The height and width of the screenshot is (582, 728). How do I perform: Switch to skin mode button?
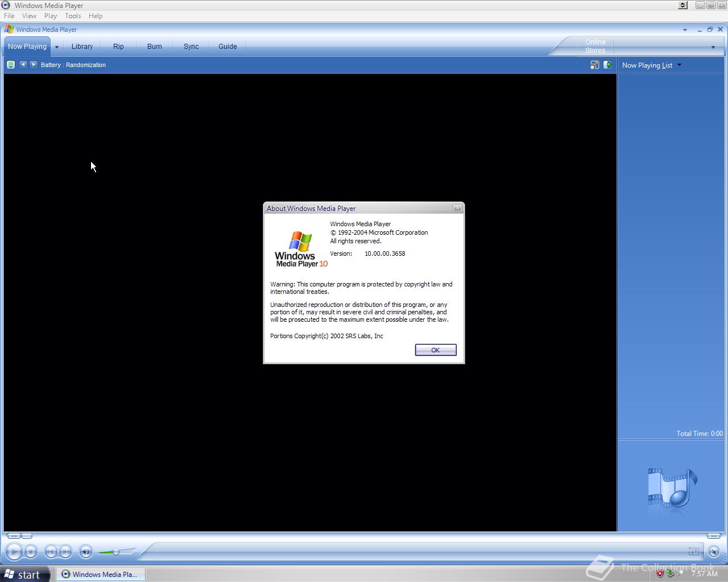713,551
